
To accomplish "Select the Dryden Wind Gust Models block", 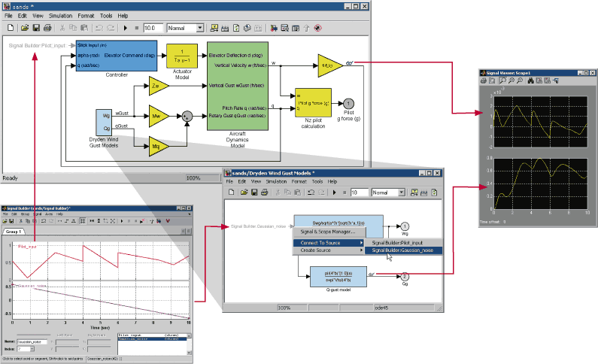I will click(x=103, y=123).
